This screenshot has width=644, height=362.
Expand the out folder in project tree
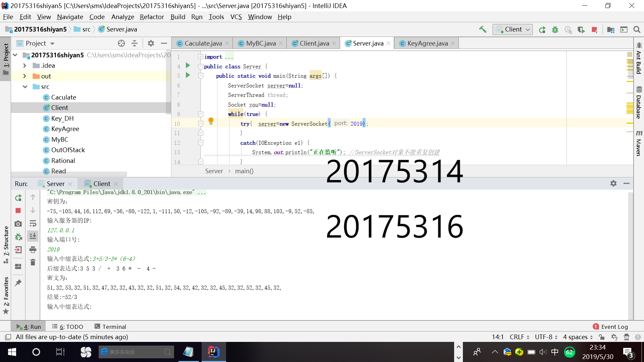click(24, 76)
